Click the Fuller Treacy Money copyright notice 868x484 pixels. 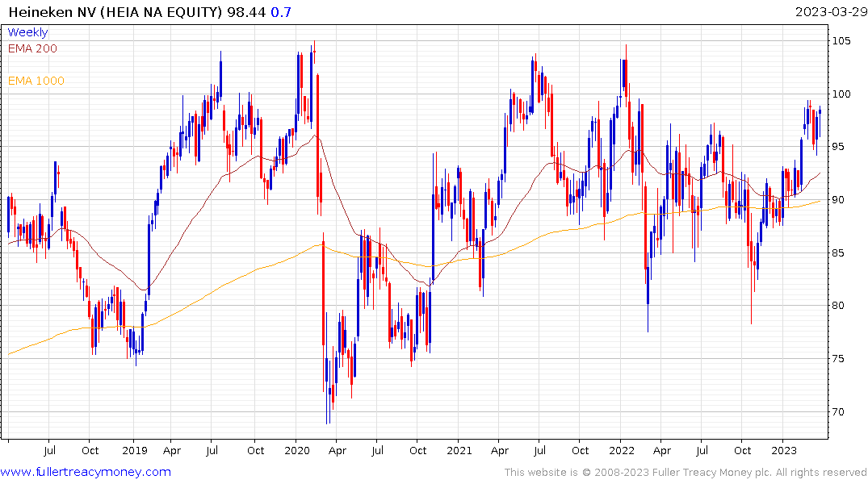(686, 473)
